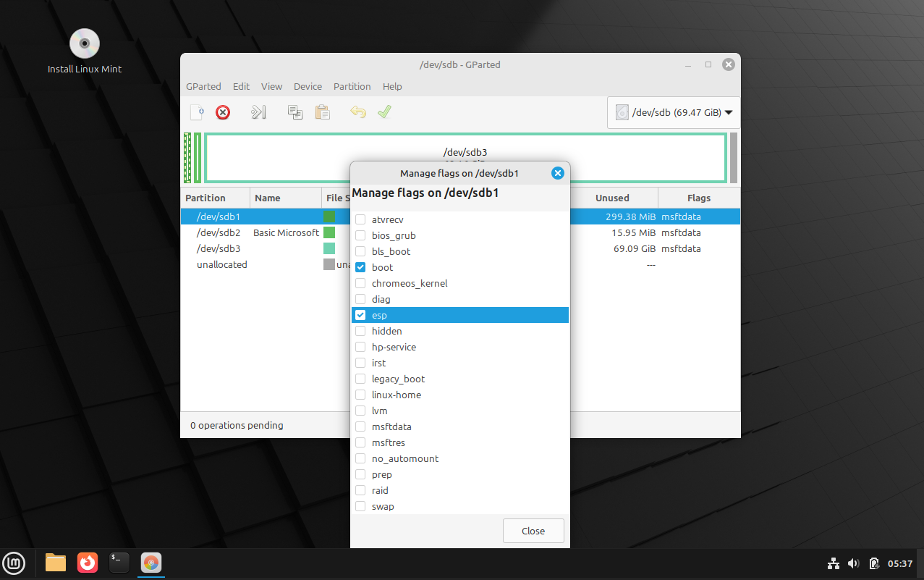
Task: Enable the hidden flag checkbox
Action: pyautogui.click(x=360, y=331)
